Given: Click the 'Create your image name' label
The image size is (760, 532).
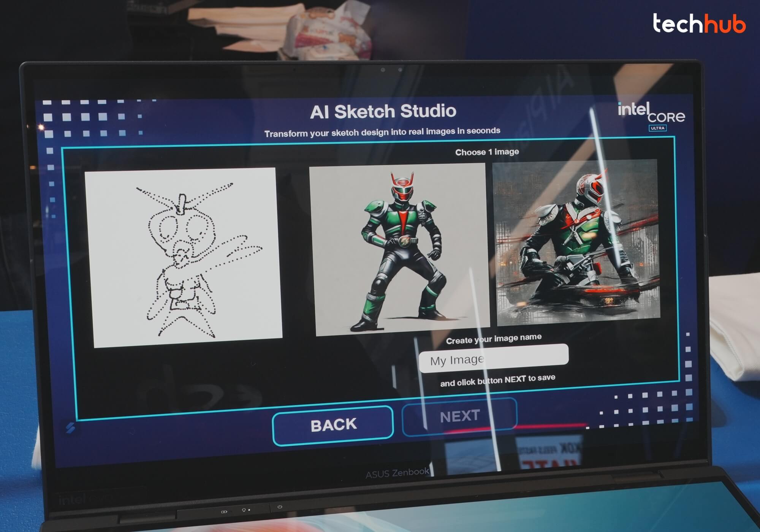Looking at the screenshot, I should pos(494,339).
